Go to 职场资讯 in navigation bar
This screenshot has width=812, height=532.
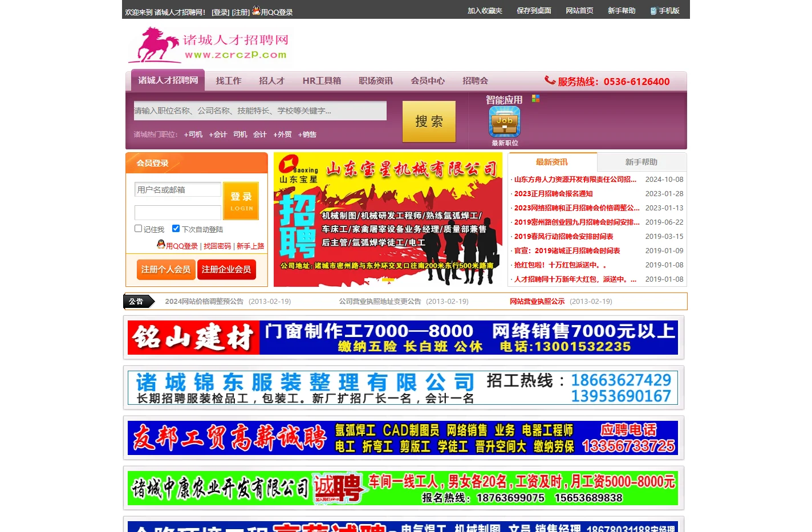(x=376, y=81)
